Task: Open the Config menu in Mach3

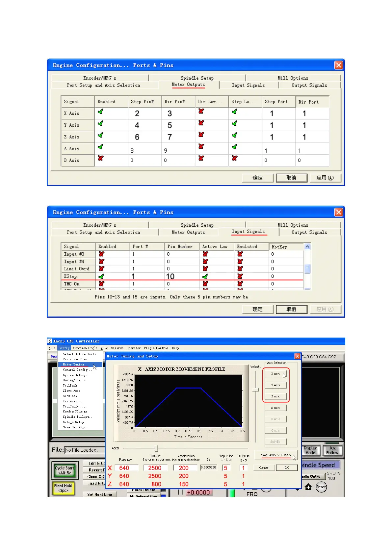Action: (64, 348)
